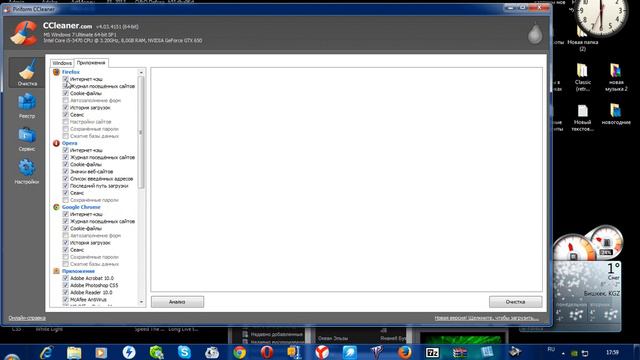Image resolution: width=640 pixels, height=360 pixels.
Task: Toggle McAfee AntiVirus checkbox
Action: pos(66,300)
